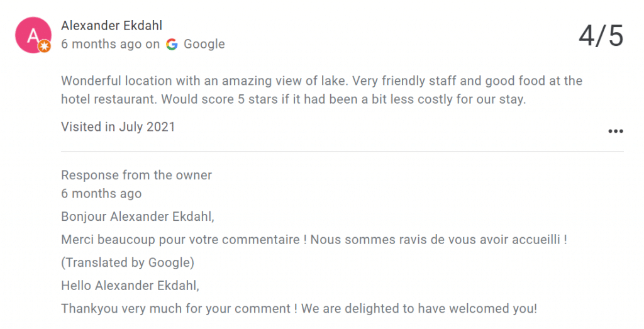Click the Google G logo
The width and height of the screenshot is (644, 329).
coord(172,44)
